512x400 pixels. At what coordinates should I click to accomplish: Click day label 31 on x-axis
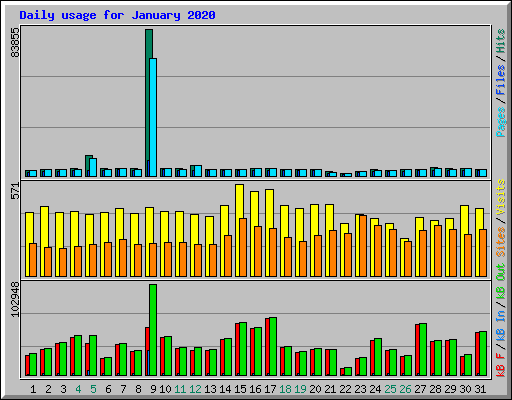(x=480, y=389)
